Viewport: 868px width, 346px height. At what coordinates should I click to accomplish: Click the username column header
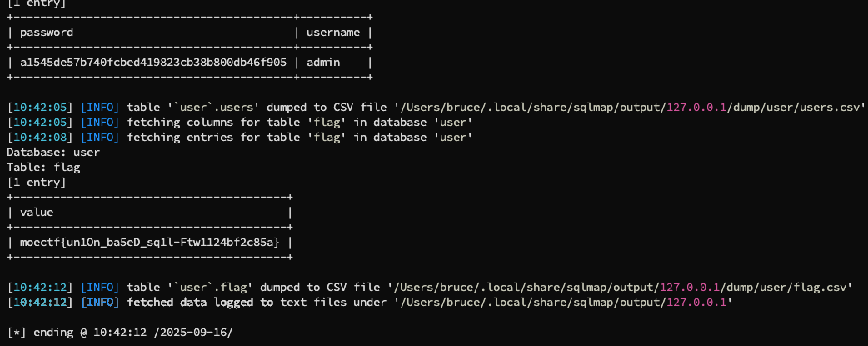333,33
